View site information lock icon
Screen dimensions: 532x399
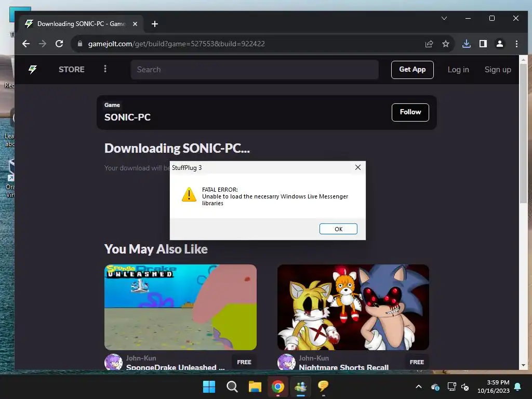coord(80,44)
